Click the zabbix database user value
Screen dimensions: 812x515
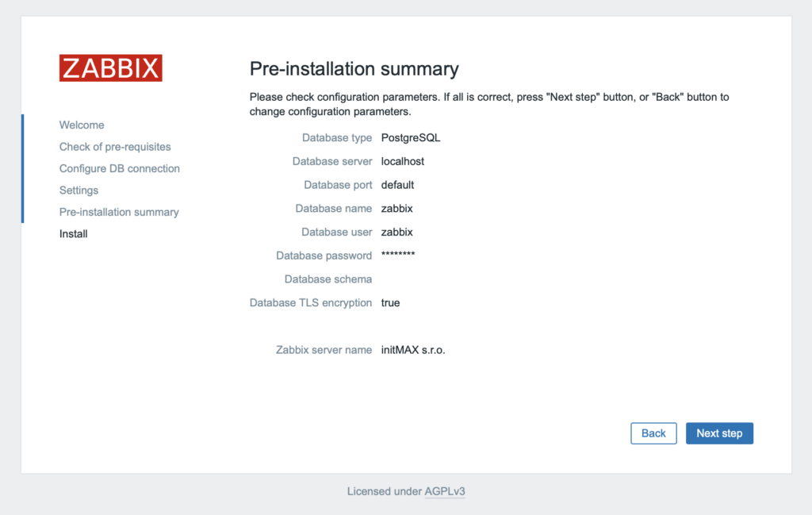(x=397, y=232)
